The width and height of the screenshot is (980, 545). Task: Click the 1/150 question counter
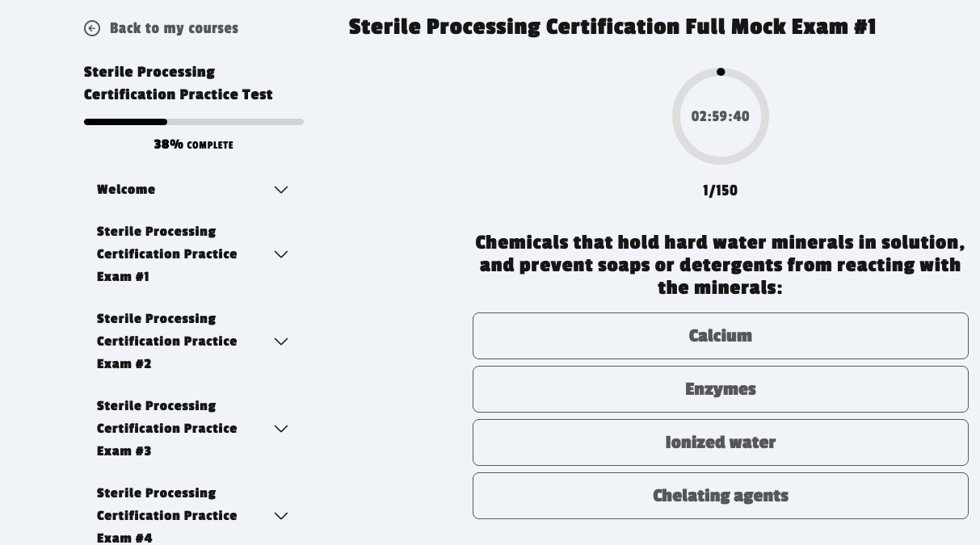pos(720,191)
